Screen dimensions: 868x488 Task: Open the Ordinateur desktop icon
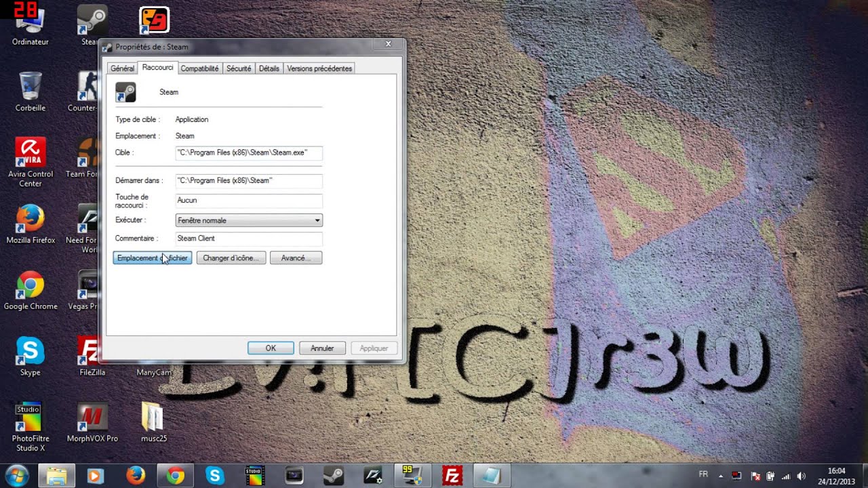point(30,26)
